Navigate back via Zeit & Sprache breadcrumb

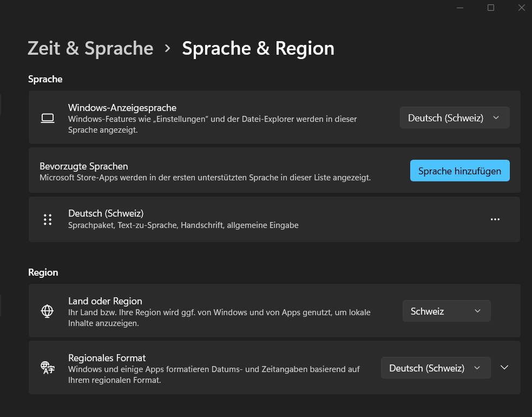click(x=90, y=48)
